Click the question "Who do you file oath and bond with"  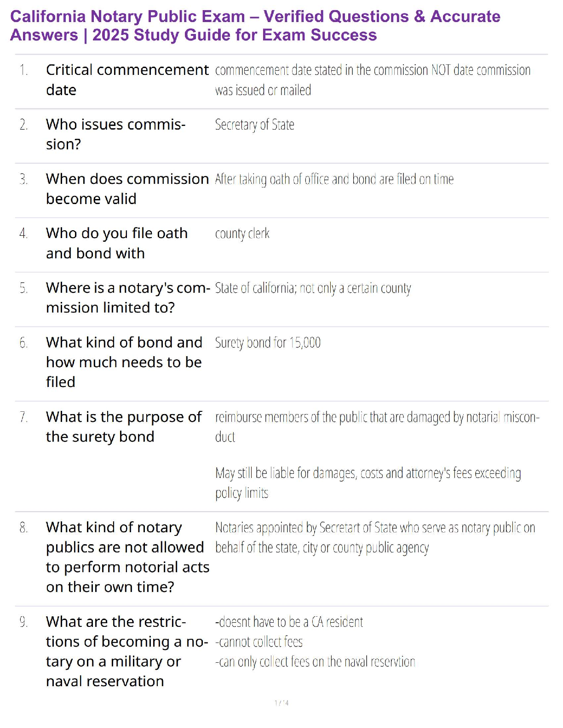coord(116,243)
